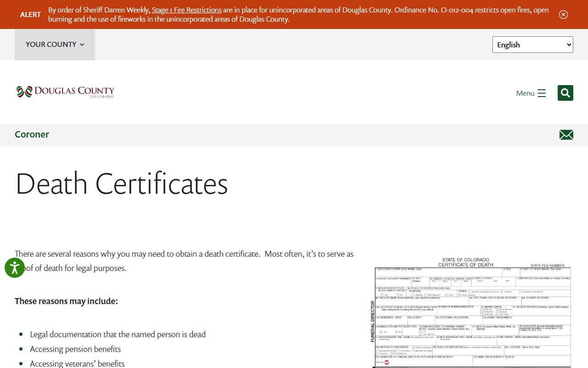The image size is (588, 368).
Task: Click the Douglas County Colorado logo
Action: pyautogui.click(x=65, y=92)
